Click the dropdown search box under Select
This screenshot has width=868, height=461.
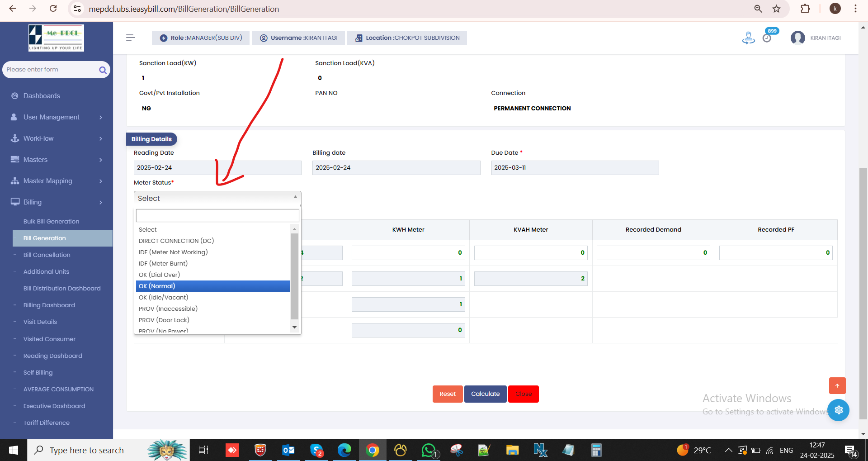pyautogui.click(x=217, y=215)
